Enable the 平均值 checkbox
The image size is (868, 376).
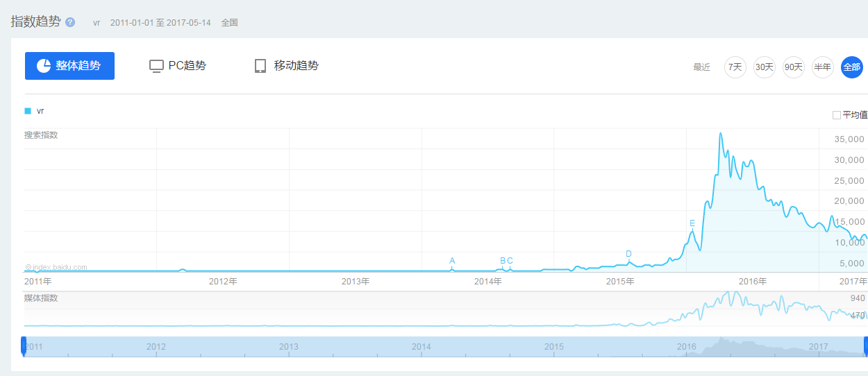(x=837, y=115)
